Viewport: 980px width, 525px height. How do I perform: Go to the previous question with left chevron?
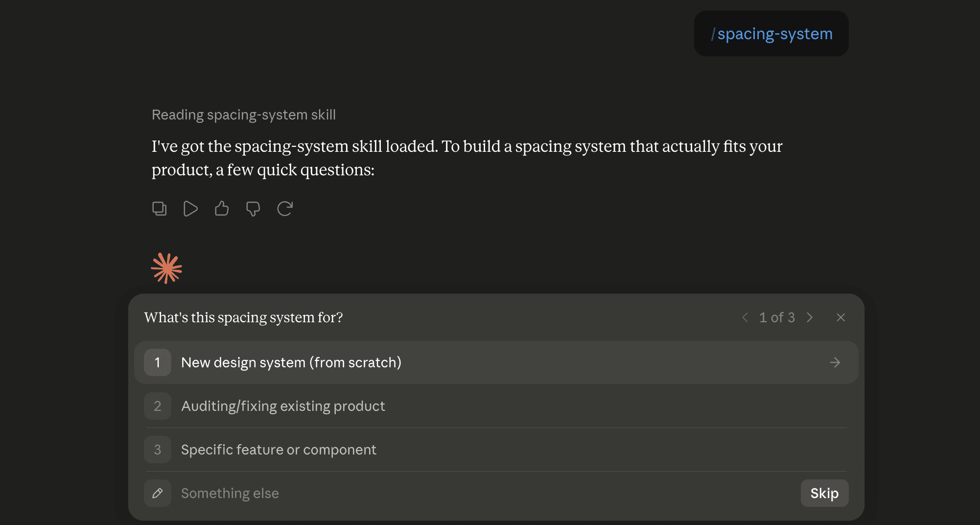pos(745,317)
